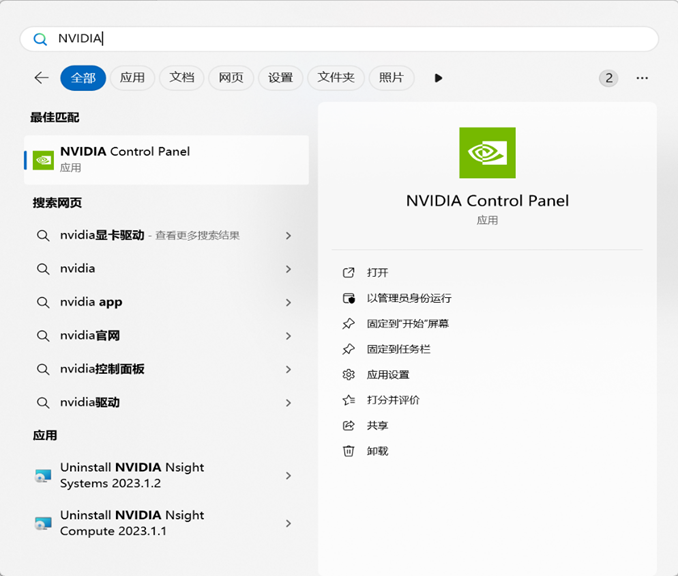This screenshot has width=678, height=576.
Task: Choose 以管理员身份运行
Action: pos(409,298)
